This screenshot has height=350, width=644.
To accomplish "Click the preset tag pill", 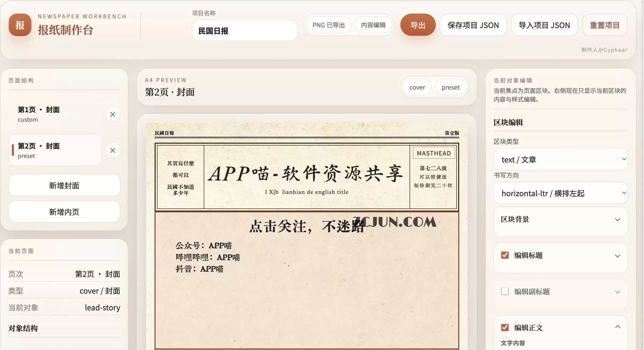I will tap(450, 87).
